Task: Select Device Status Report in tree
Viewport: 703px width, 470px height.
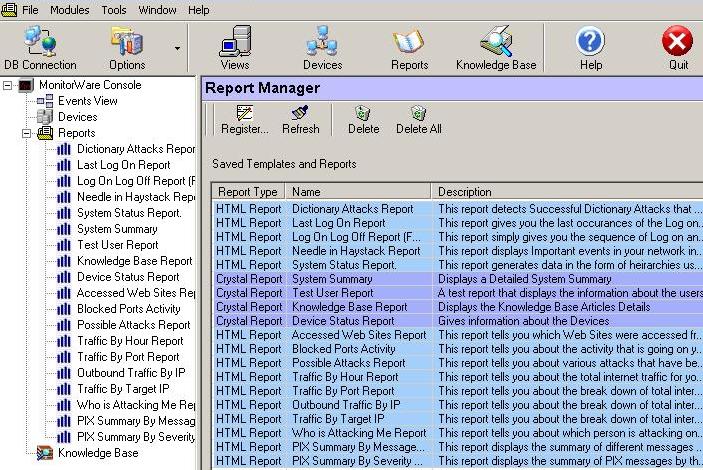Action: click(x=128, y=277)
